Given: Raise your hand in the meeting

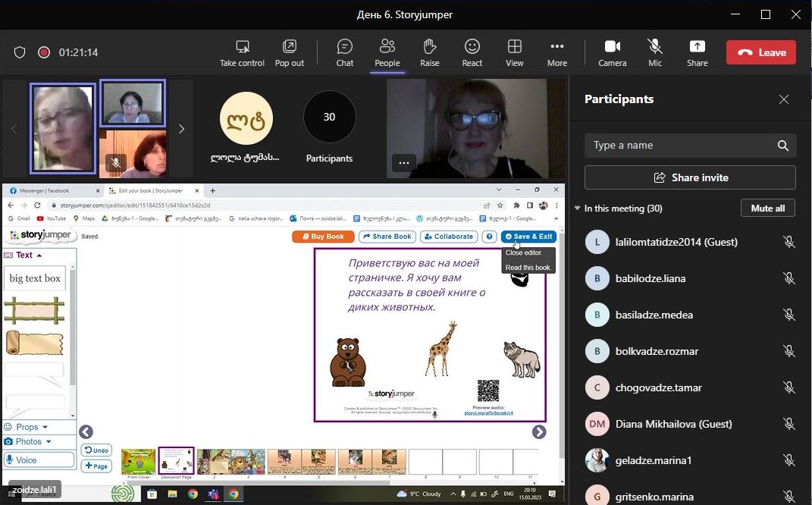Looking at the screenshot, I should [429, 53].
